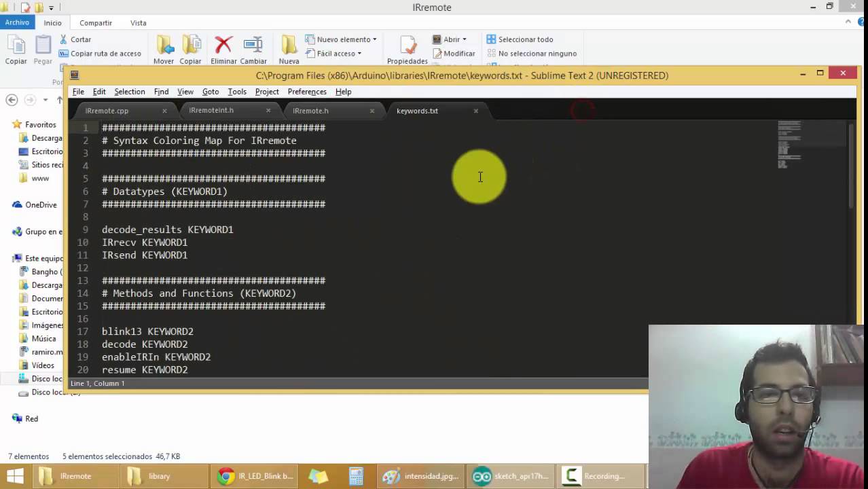Click the Pegar clipboard icon in Explorer ribbon
This screenshot has width=868, height=489.
(x=43, y=46)
